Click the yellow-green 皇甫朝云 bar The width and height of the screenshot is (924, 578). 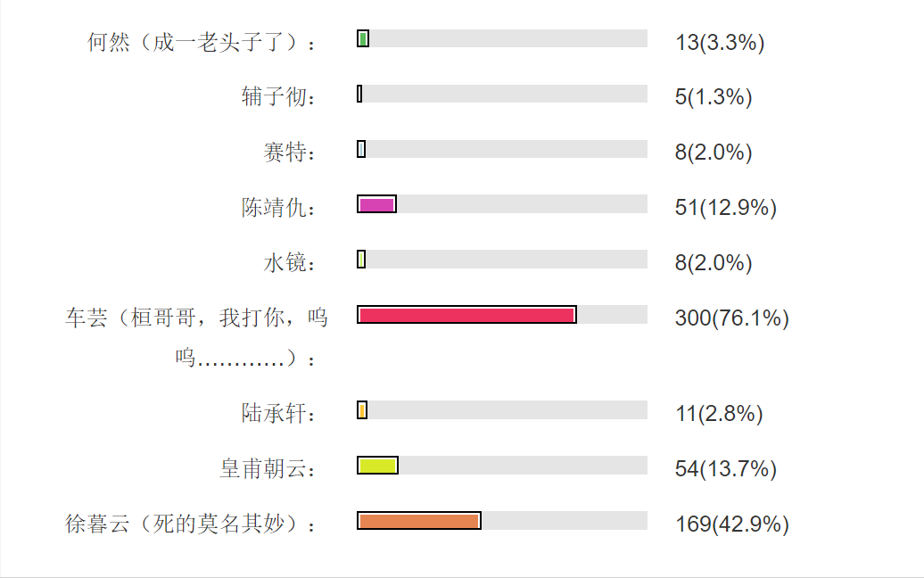377,466
